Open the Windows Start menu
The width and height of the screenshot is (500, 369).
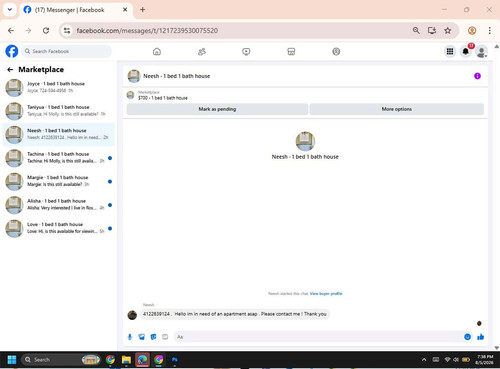coord(12,360)
